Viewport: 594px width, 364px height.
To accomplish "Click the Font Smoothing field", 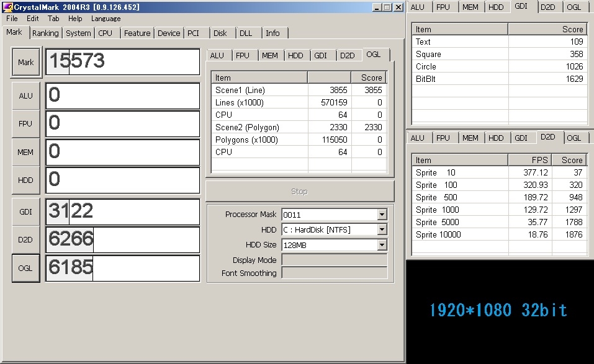I will point(335,273).
